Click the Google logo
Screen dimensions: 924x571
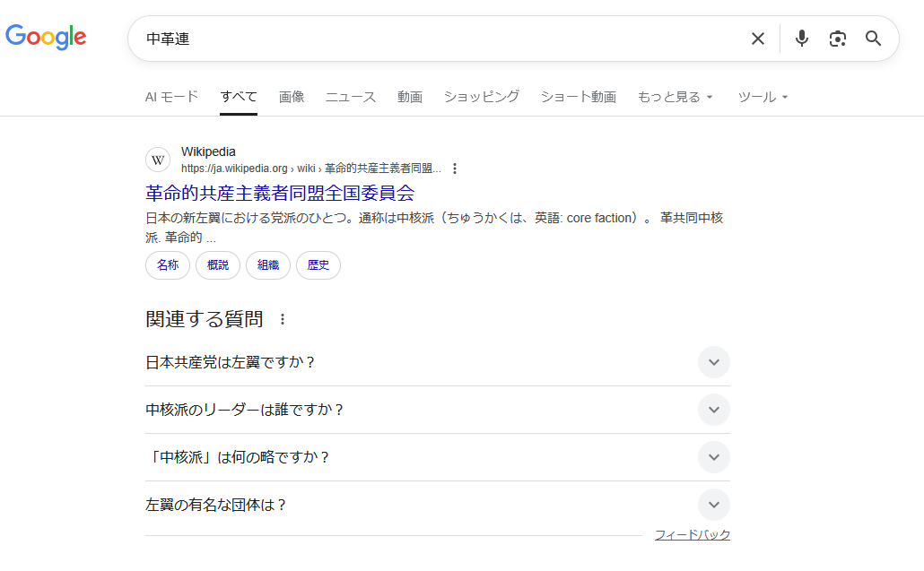46,37
